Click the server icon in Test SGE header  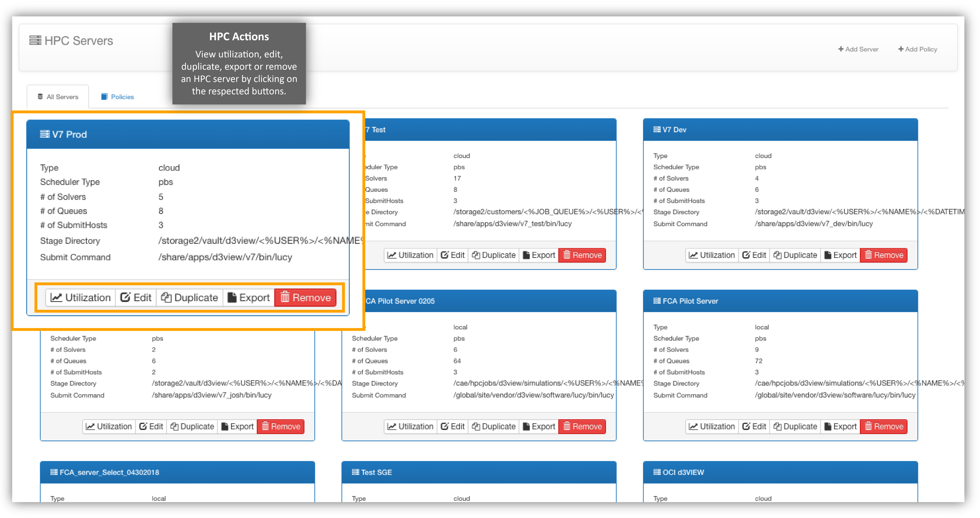pos(355,472)
